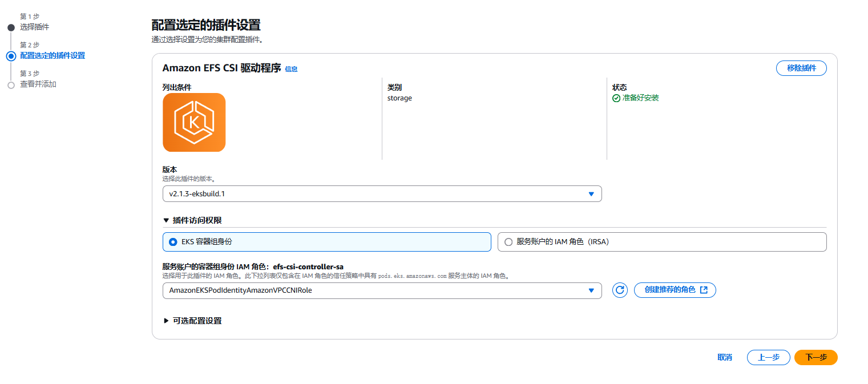The width and height of the screenshot is (868, 384).
Task: Open the 版本 dropdown showing v2.1.3-eksbuild.1
Action: pos(382,194)
